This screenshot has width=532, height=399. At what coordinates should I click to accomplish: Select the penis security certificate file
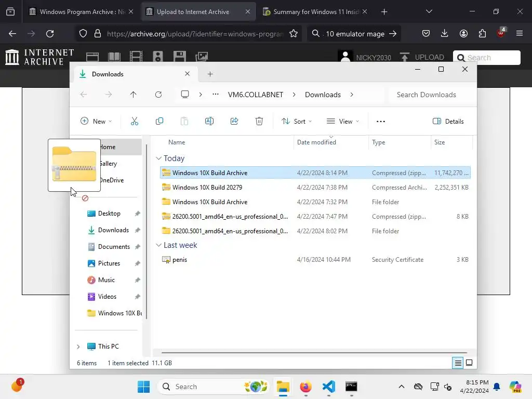tap(315, 260)
